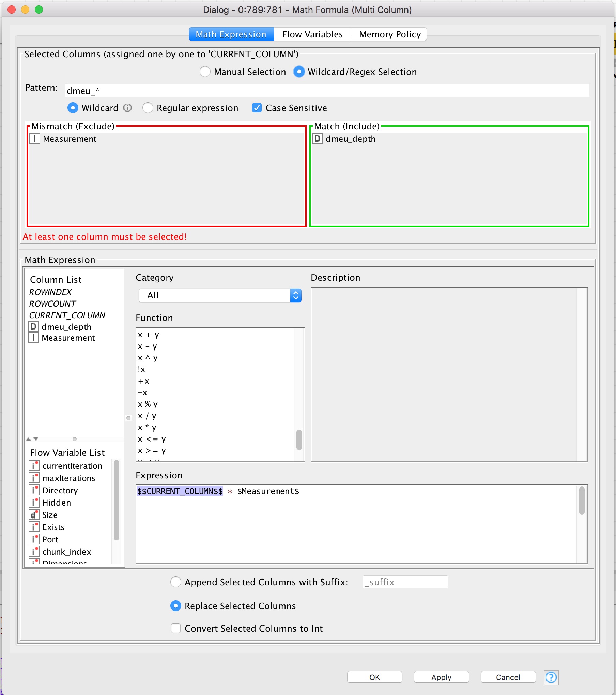Viewport: 616px width, 695px height.
Task: Enable Convert Selected Columns to Int
Action: point(176,628)
